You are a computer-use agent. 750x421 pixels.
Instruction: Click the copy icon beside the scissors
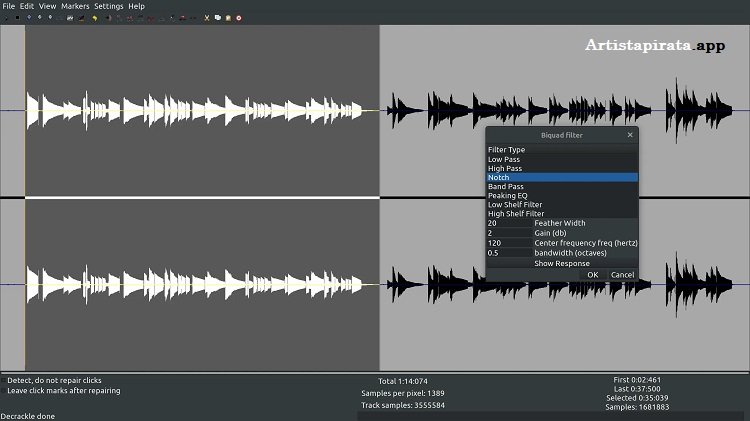[x=218, y=18]
